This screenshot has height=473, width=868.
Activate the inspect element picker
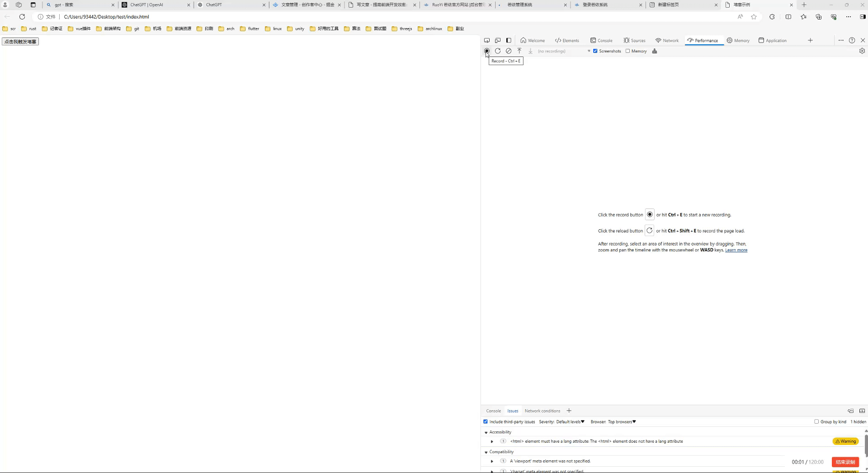tap(487, 40)
